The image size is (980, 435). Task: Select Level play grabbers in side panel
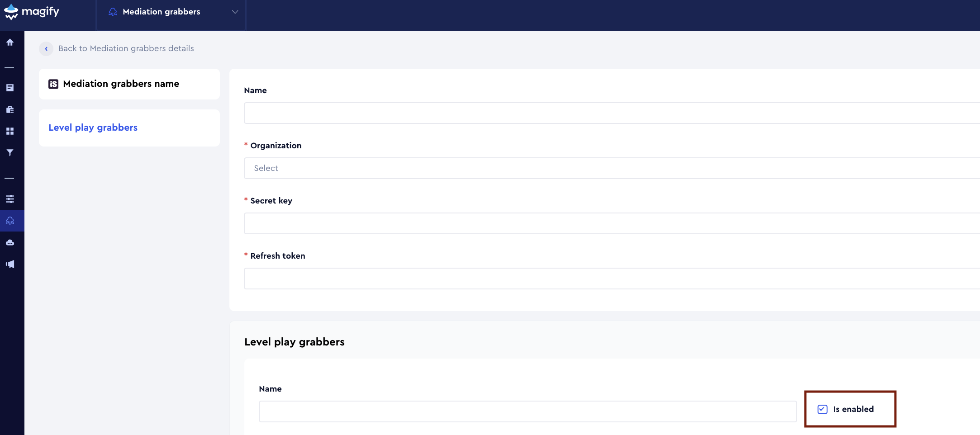[x=93, y=128]
